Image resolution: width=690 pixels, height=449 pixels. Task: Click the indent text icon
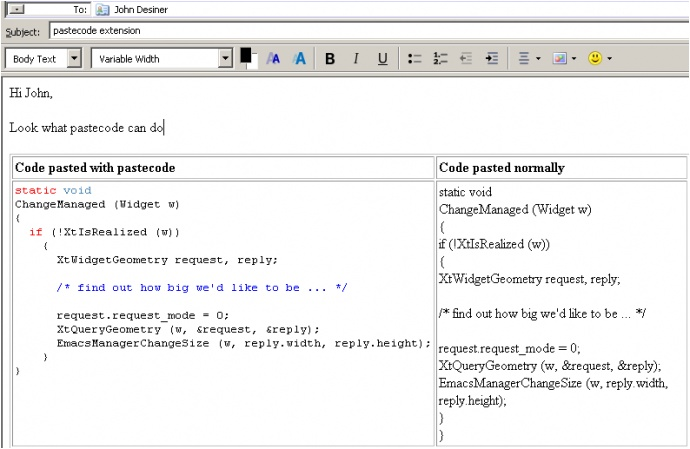coord(492,59)
